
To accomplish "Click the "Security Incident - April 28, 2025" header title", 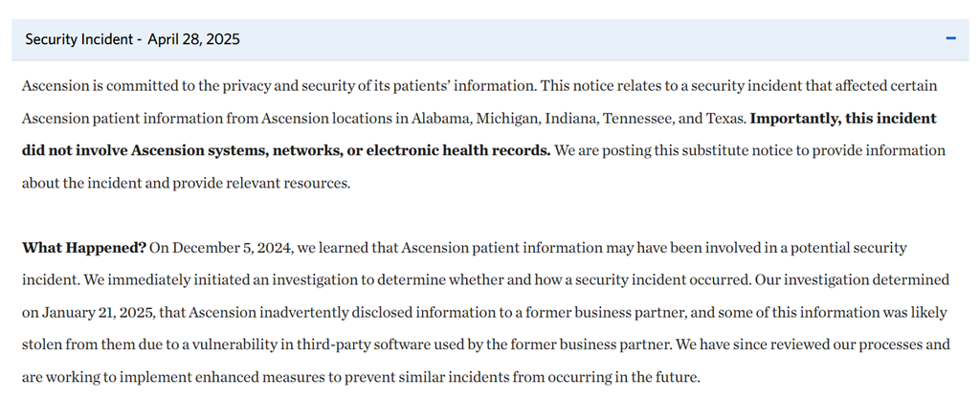I will tap(132, 39).
